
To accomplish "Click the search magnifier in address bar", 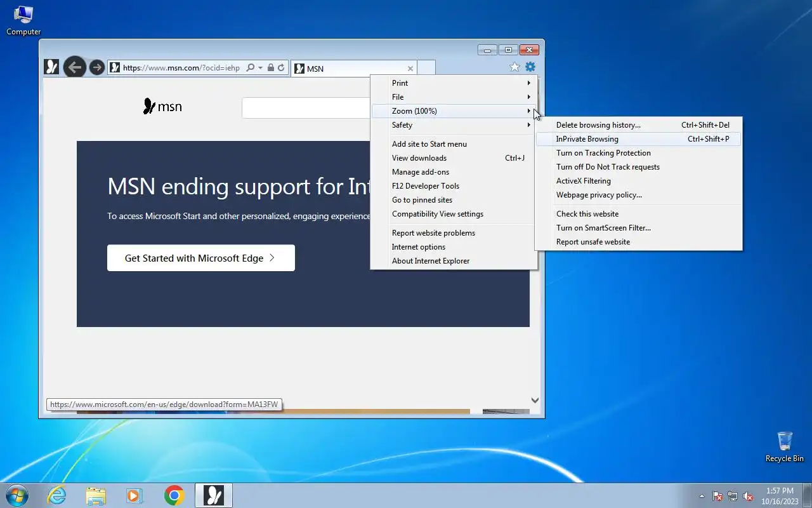I will (250, 67).
